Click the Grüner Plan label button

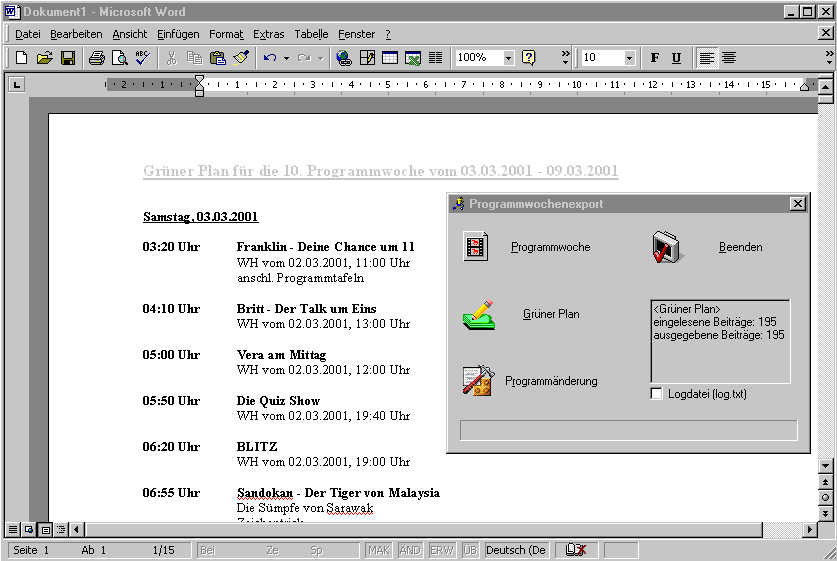(x=551, y=314)
